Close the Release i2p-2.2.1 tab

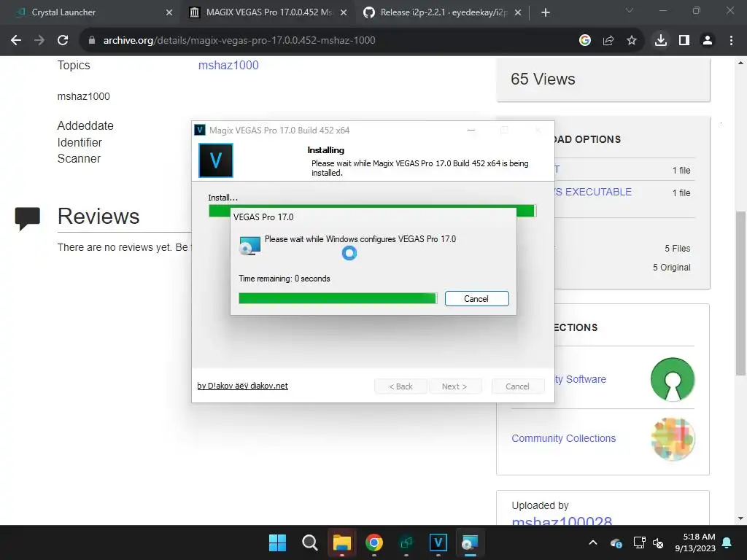[x=518, y=13]
